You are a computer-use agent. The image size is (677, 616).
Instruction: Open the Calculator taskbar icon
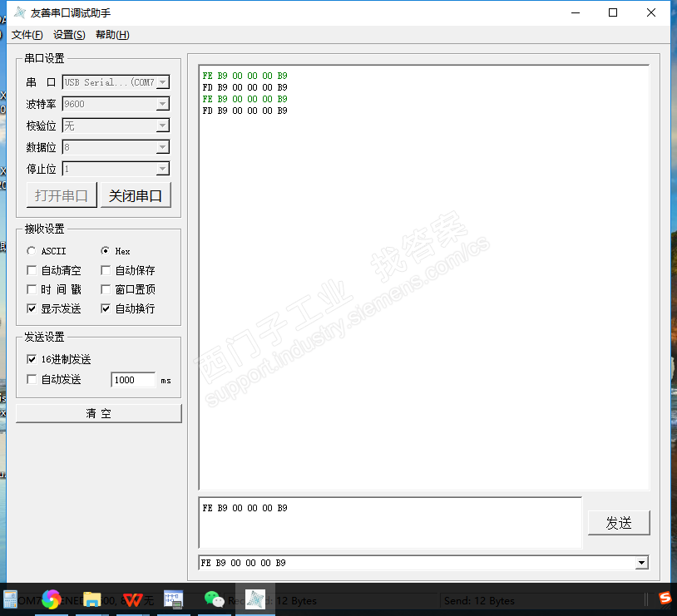tap(9, 599)
